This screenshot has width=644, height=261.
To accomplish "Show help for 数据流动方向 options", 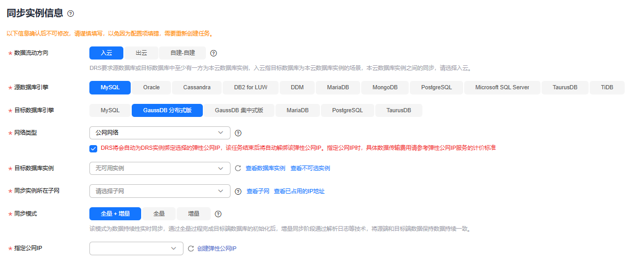I will tap(213, 53).
